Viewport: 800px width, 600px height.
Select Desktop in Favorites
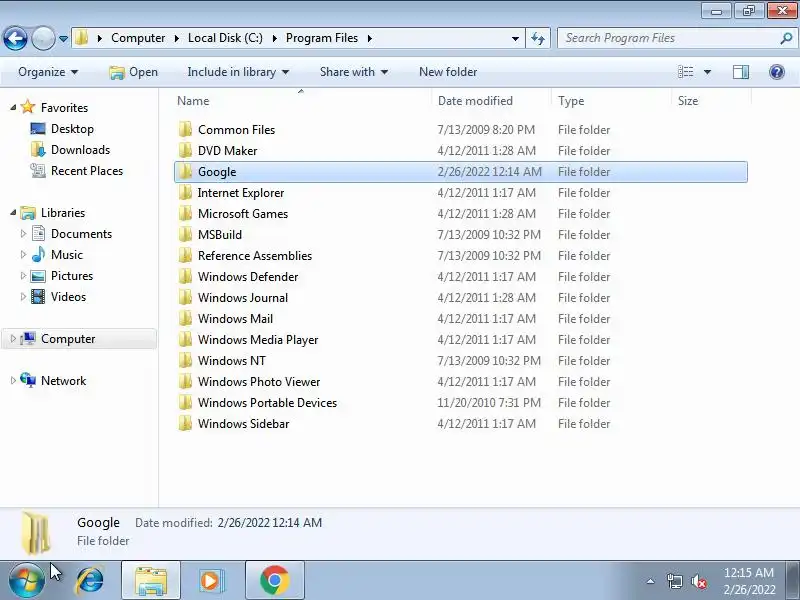(x=72, y=129)
